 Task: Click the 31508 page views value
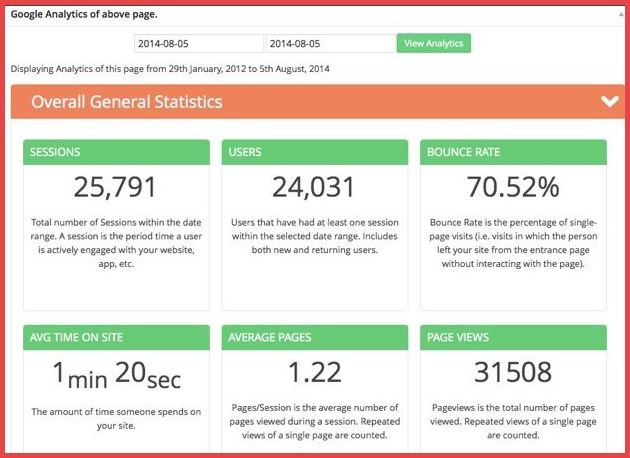513,373
